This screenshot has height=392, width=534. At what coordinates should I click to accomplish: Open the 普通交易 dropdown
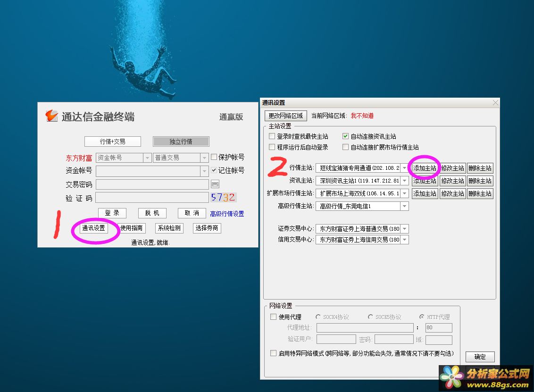(204, 158)
